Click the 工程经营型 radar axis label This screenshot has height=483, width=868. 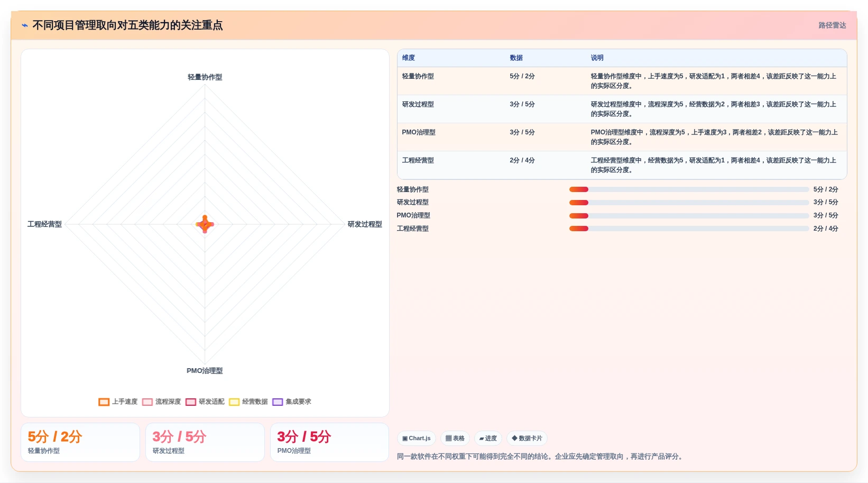click(x=44, y=224)
